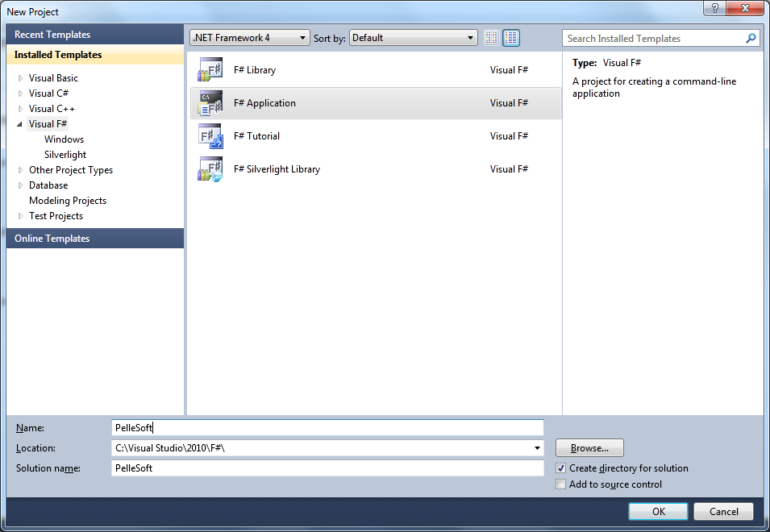
Task: Click the help question mark button
Action: click(714, 8)
